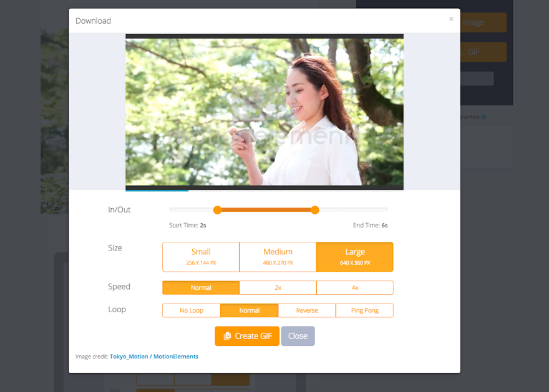Click the video progress bar below the preview
Screen dimensions: 549x392
pyautogui.click(x=265, y=188)
